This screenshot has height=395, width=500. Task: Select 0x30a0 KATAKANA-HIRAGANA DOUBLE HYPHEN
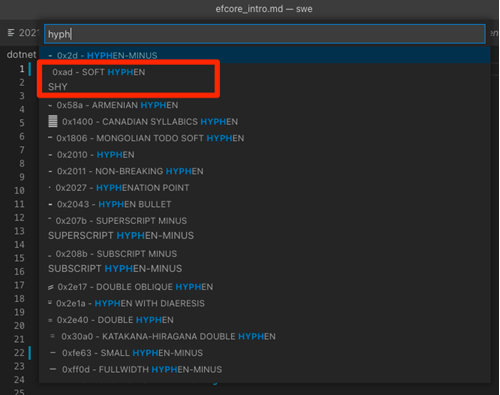(265, 336)
